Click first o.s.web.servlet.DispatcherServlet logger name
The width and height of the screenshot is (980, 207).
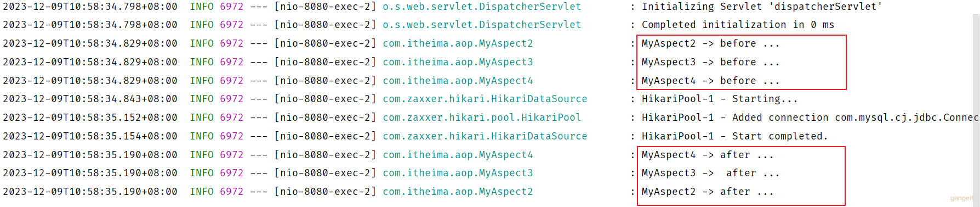pyautogui.click(x=482, y=7)
